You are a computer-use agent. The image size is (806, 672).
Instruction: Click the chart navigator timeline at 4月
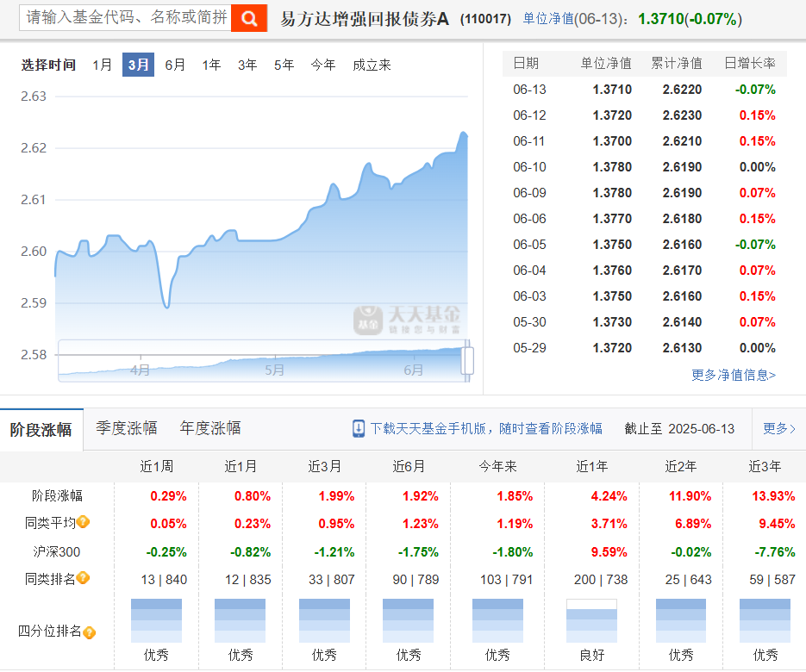coord(140,370)
